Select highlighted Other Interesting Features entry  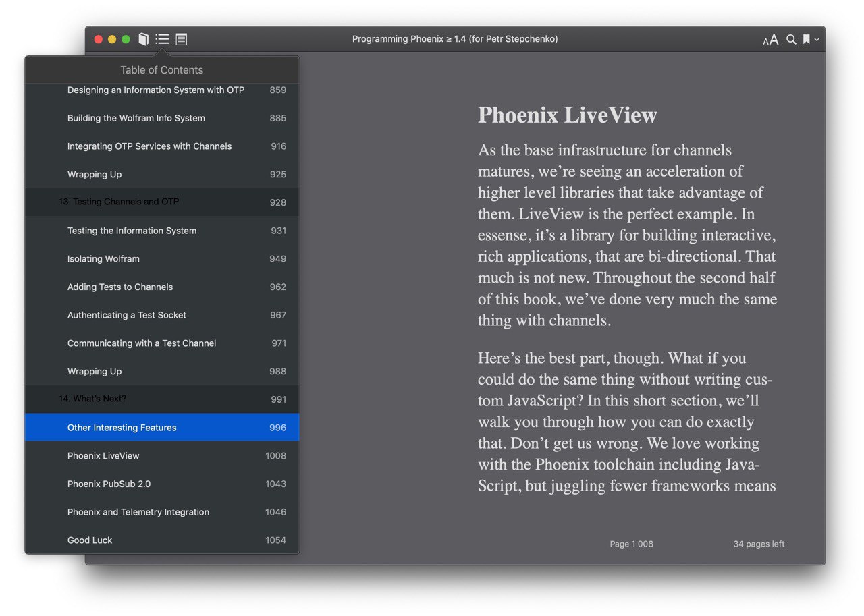click(x=162, y=428)
